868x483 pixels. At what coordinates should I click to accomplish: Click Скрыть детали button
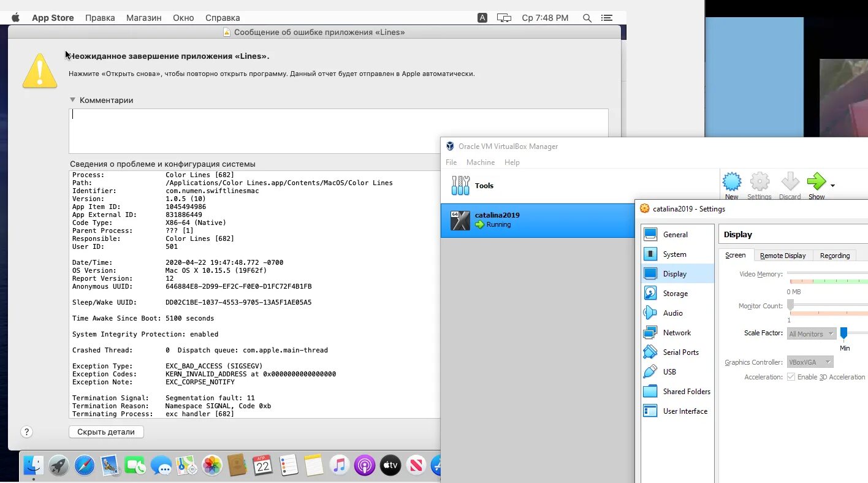point(106,432)
